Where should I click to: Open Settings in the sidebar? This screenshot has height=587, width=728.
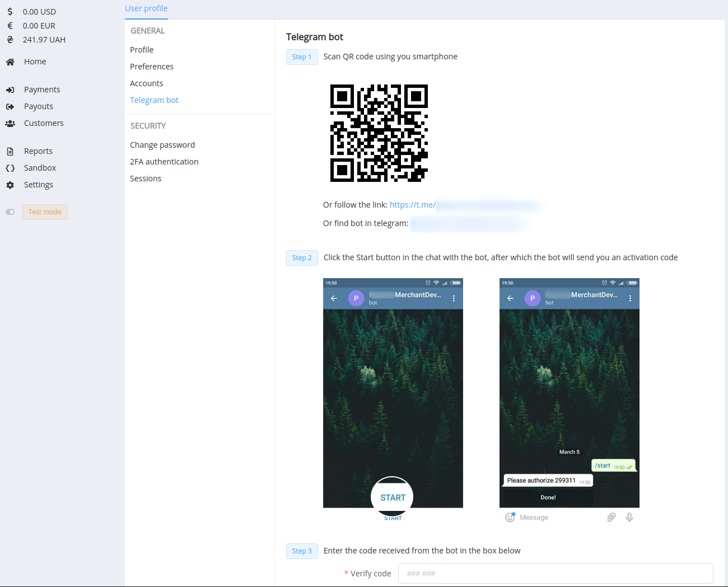click(x=39, y=185)
